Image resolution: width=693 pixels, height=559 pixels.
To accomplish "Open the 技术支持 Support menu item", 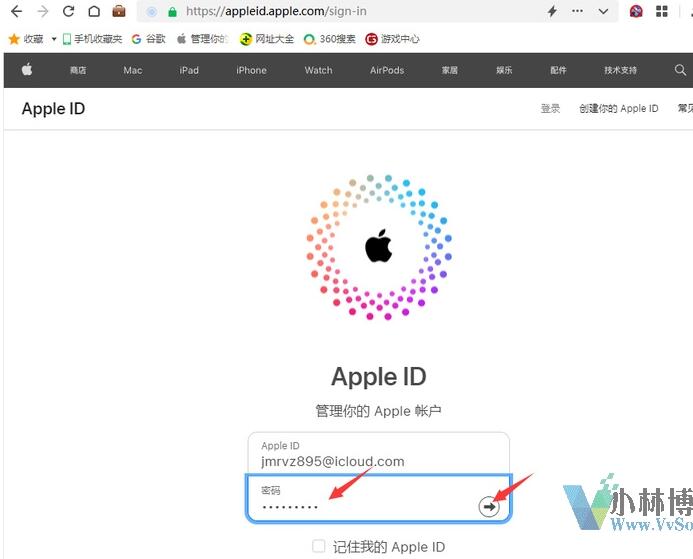I will tap(621, 70).
